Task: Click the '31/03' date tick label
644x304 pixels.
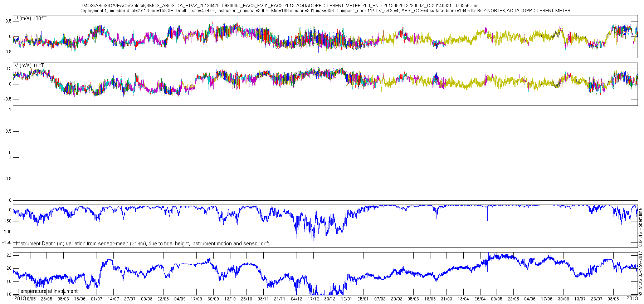Action: pos(447,299)
